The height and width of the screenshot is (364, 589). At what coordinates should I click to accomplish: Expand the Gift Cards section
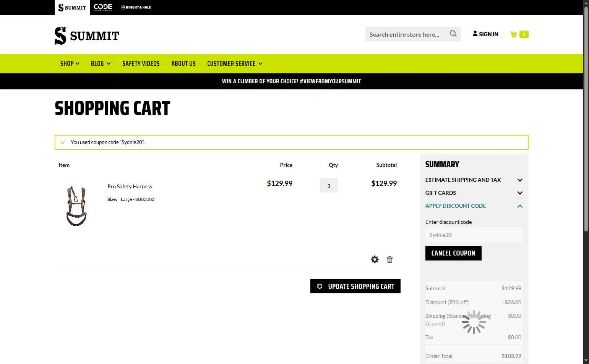[x=474, y=193]
